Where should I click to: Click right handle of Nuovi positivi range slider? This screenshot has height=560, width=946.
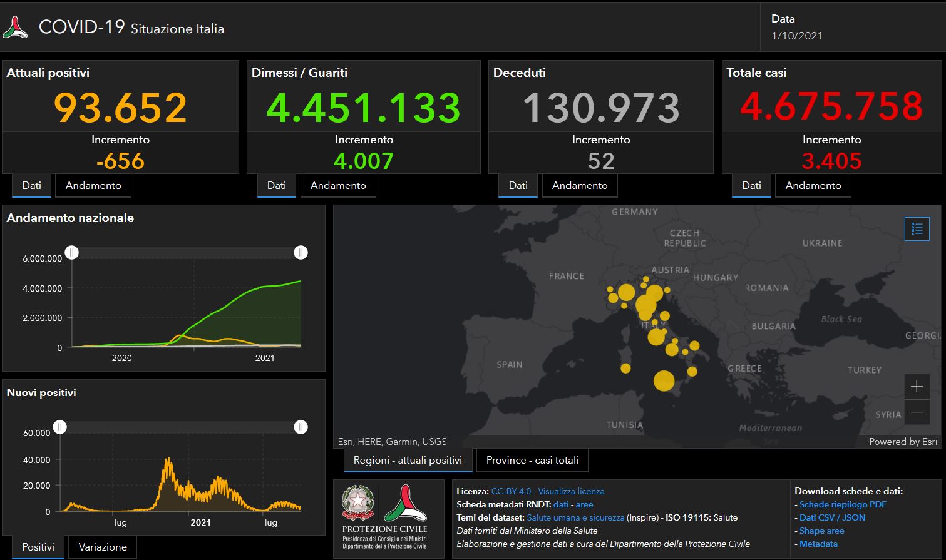pyautogui.click(x=301, y=427)
